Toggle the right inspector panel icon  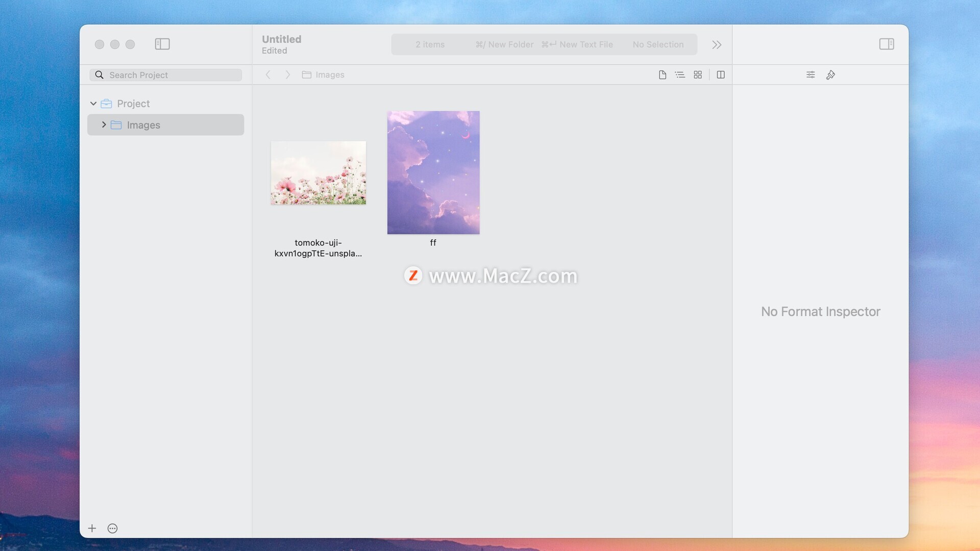click(887, 44)
